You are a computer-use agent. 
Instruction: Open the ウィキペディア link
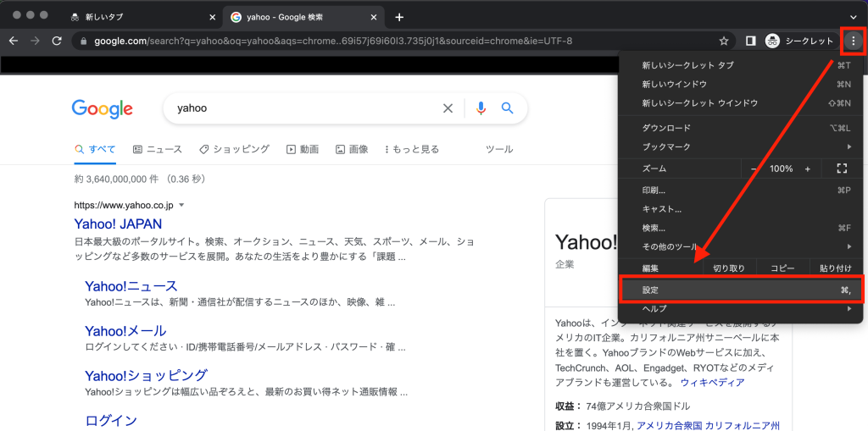[x=712, y=383]
